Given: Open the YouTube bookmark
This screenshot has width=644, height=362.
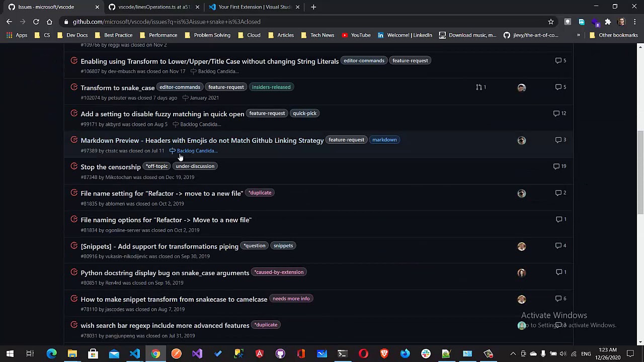Looking at the screenshot, I should 356,35.
